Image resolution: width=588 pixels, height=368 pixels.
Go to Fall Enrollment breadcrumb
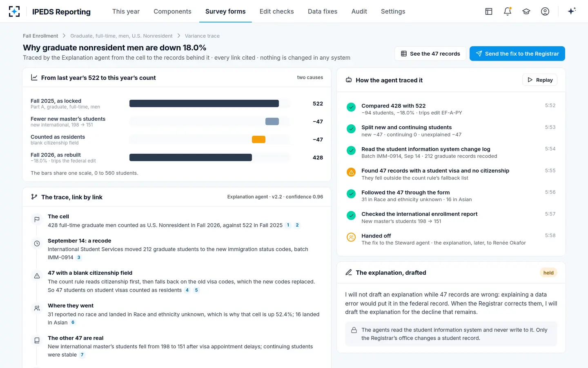pos(40,36)
